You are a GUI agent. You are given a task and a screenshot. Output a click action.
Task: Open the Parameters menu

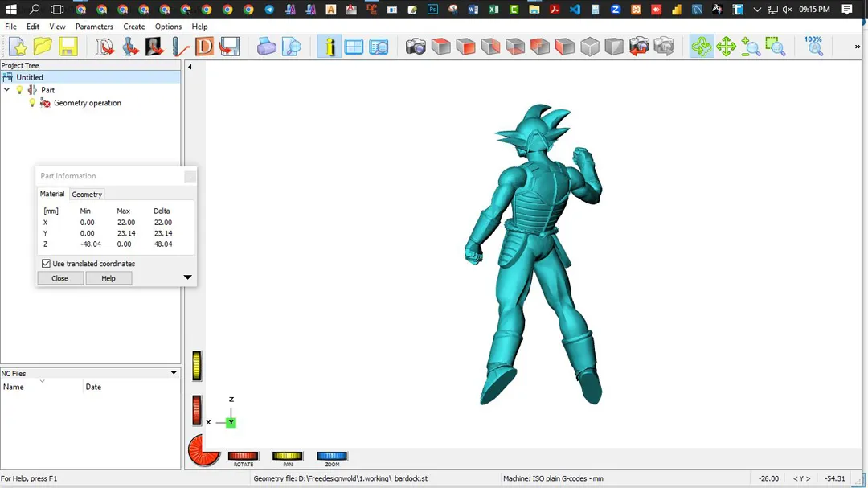tap(94, 27)
